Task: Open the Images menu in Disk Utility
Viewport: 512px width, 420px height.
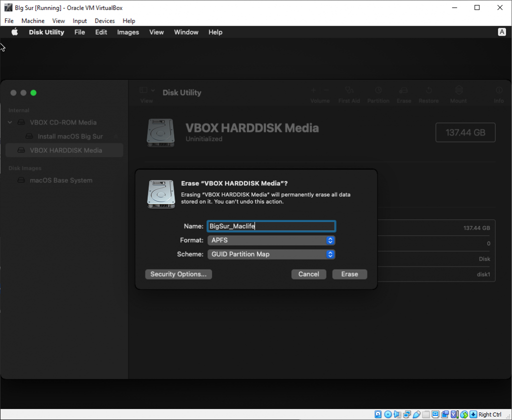Action: click(x=128, y=32)
